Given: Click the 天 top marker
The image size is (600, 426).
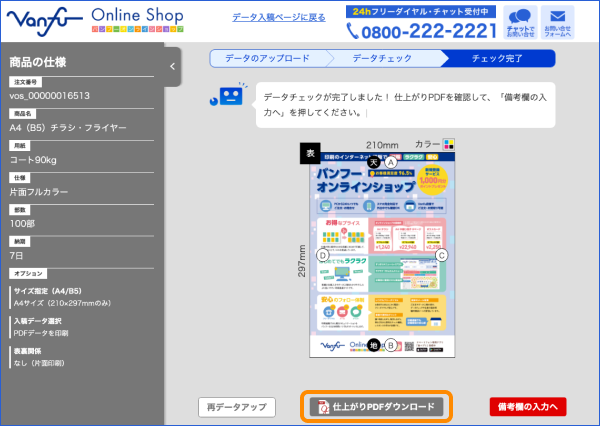Looking at the screenshot, I should [374, 162].
